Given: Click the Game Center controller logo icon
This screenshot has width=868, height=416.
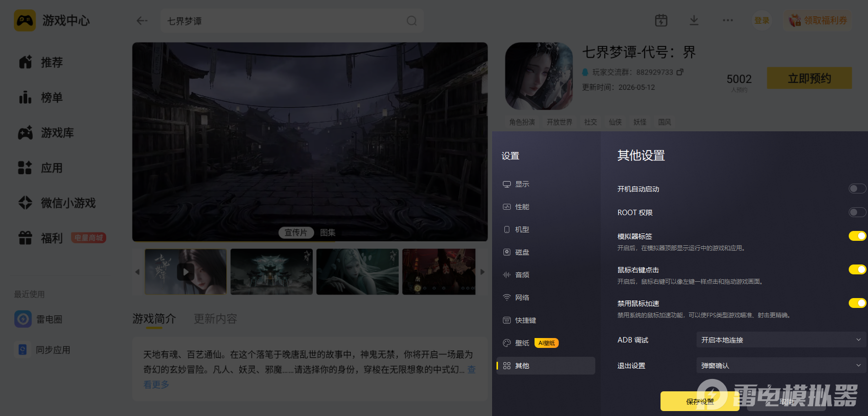Looking at the screenshot, I should 25,20.
